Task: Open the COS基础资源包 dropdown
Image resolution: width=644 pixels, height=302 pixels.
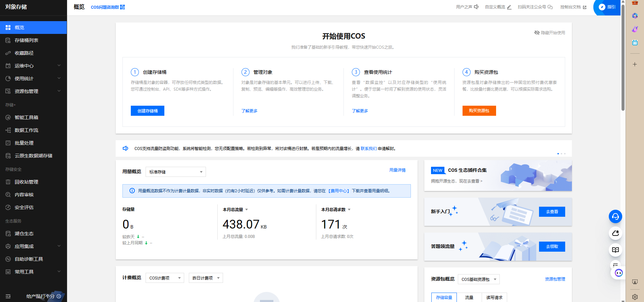Action: coord(479,279)
